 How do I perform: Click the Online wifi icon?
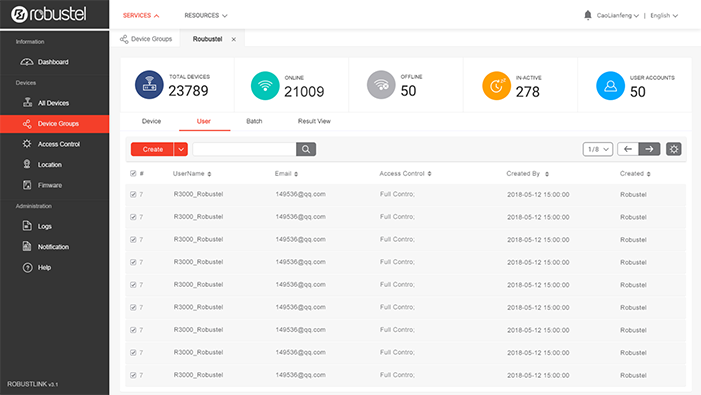[265, 85]
